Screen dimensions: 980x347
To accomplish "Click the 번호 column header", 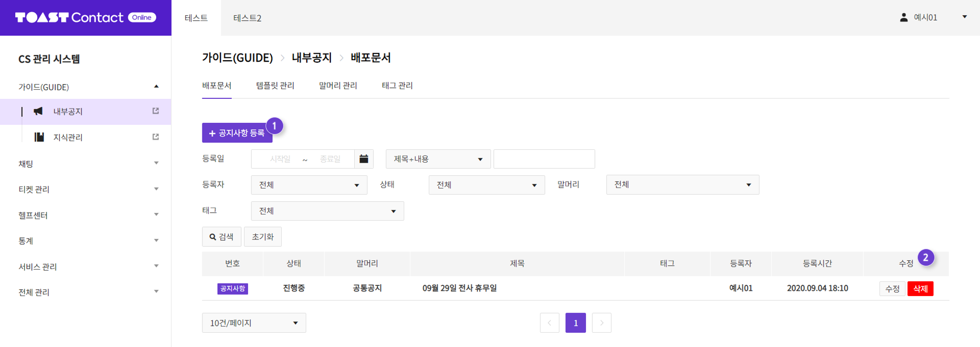I will [232, 263].
